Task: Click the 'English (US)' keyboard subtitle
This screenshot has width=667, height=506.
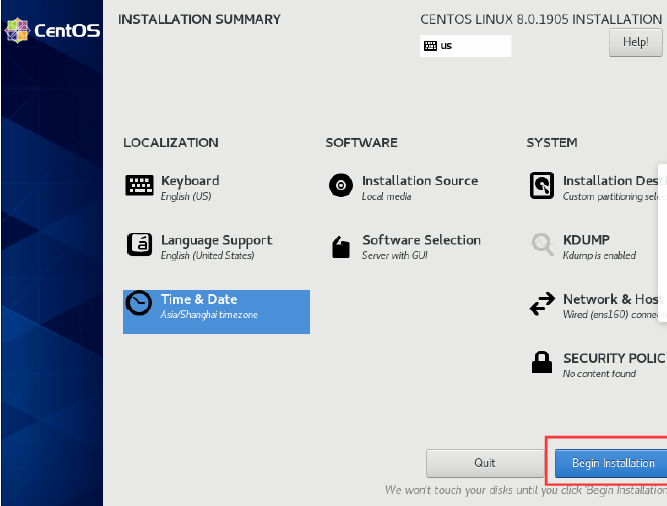Action: [x=186, y=196]
